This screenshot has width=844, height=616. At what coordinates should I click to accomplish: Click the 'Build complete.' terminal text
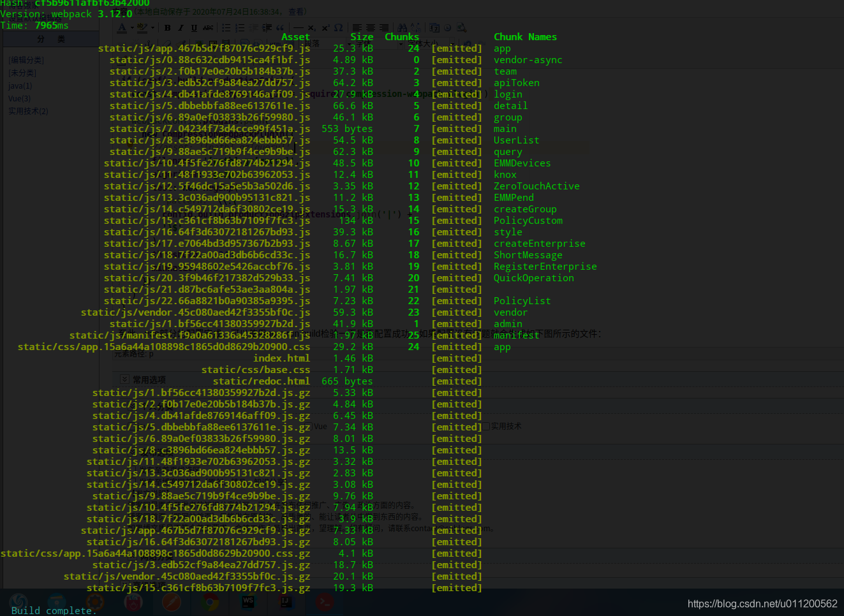pos(54,610)
